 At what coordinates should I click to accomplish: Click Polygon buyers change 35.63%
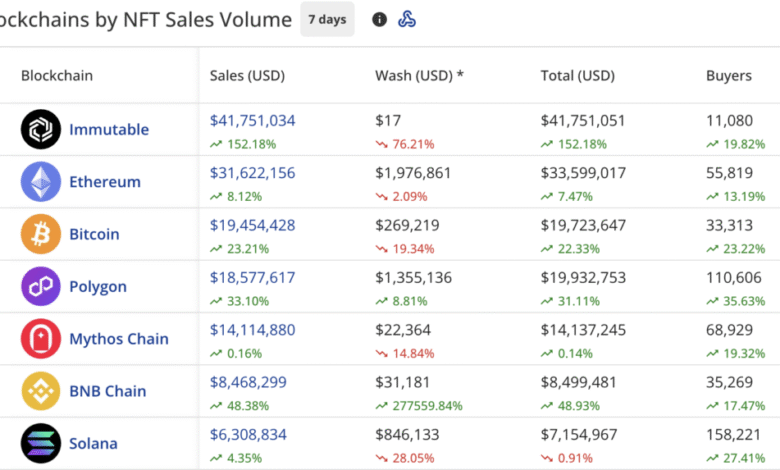click(744, 301)
